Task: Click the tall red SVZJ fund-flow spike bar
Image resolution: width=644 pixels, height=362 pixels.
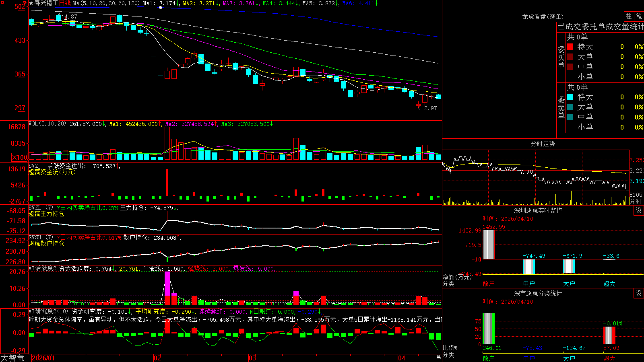Action: [x=167, y=183]
